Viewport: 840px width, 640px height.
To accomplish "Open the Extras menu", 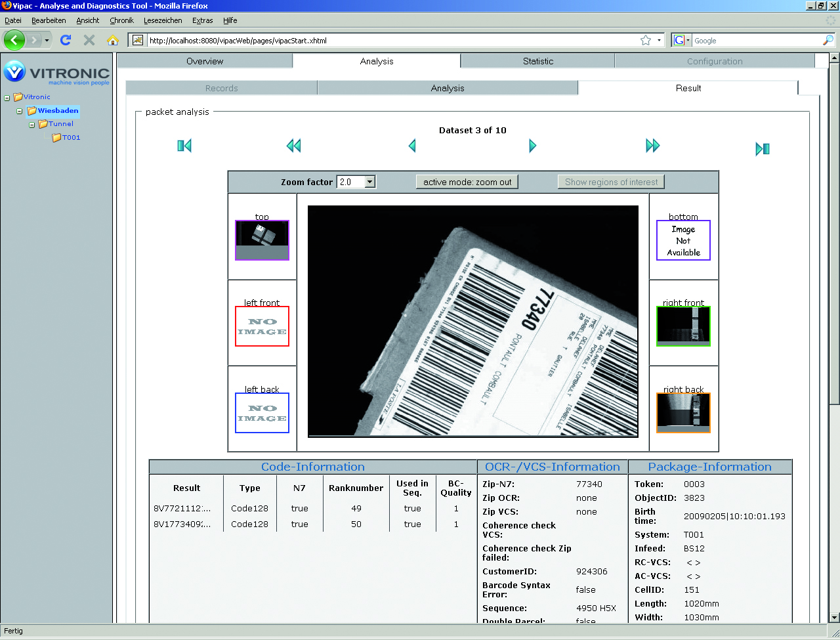I will click(203, 20).
